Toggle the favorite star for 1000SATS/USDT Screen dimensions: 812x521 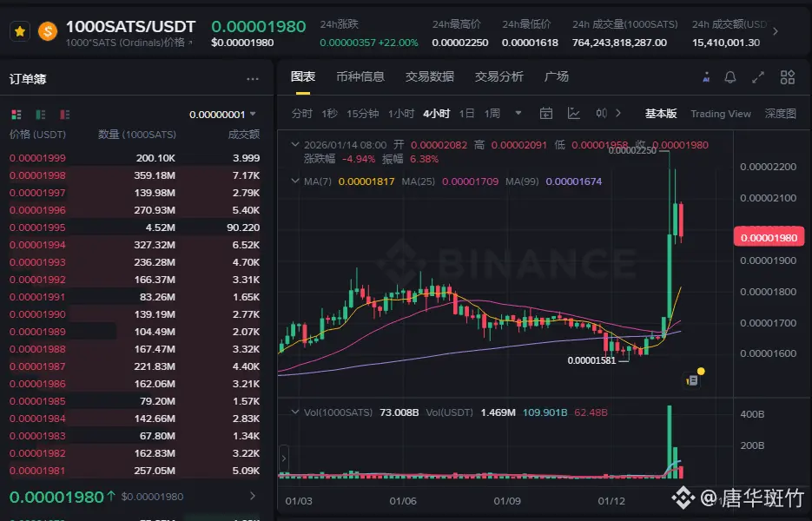click(20, 31)
